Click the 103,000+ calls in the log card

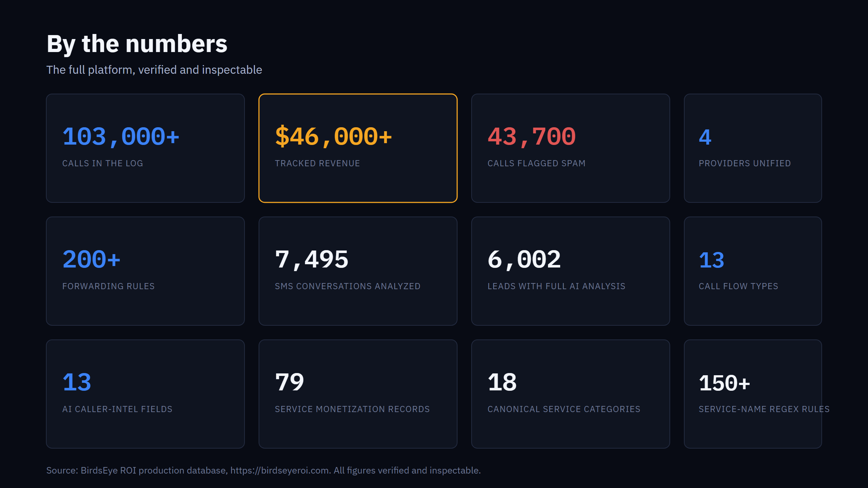145,148
